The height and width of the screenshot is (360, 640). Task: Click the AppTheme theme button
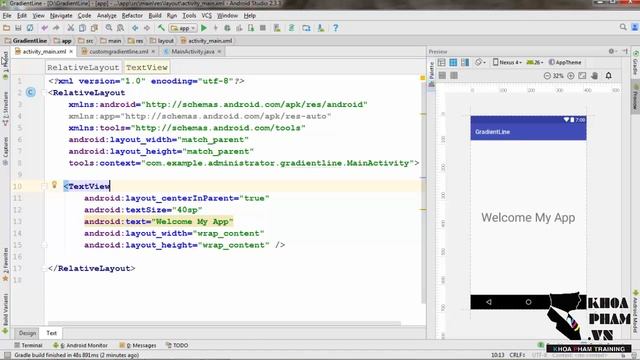point(565,62)
